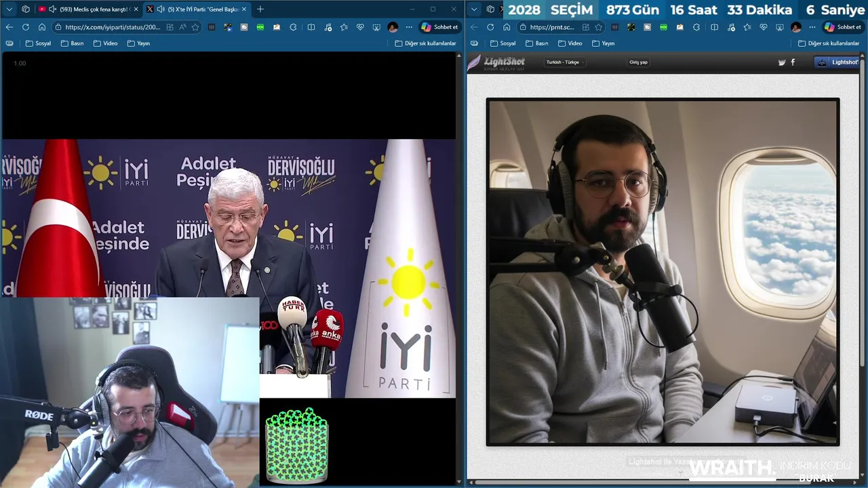Open Sohbet et Copilot in right browser

coord(843,27)
